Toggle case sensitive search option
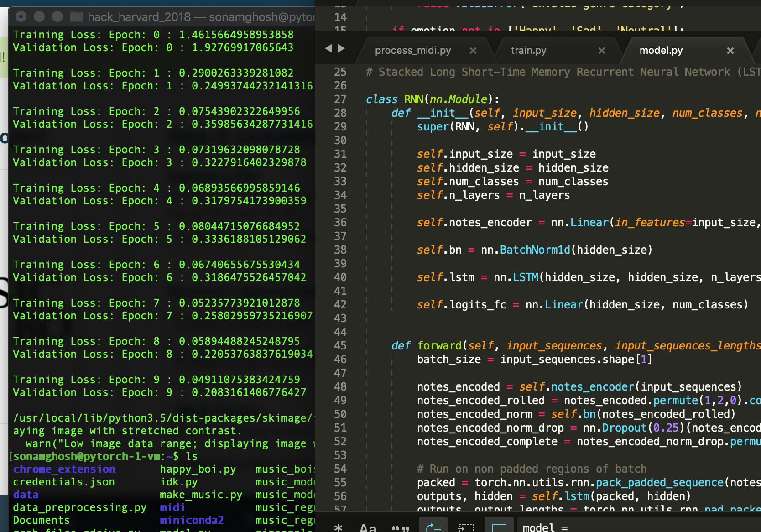This screenshot has width=761, height=532. (368, 527)
